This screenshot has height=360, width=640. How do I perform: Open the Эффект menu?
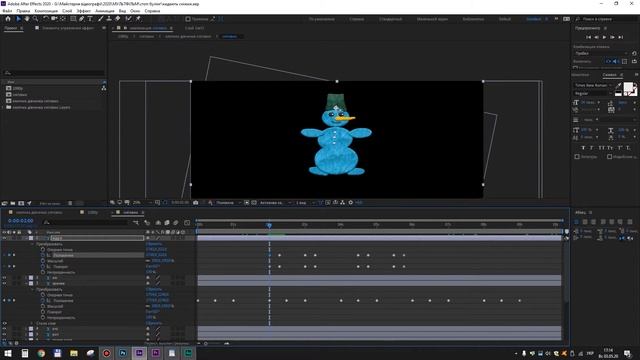pos(84,11)
